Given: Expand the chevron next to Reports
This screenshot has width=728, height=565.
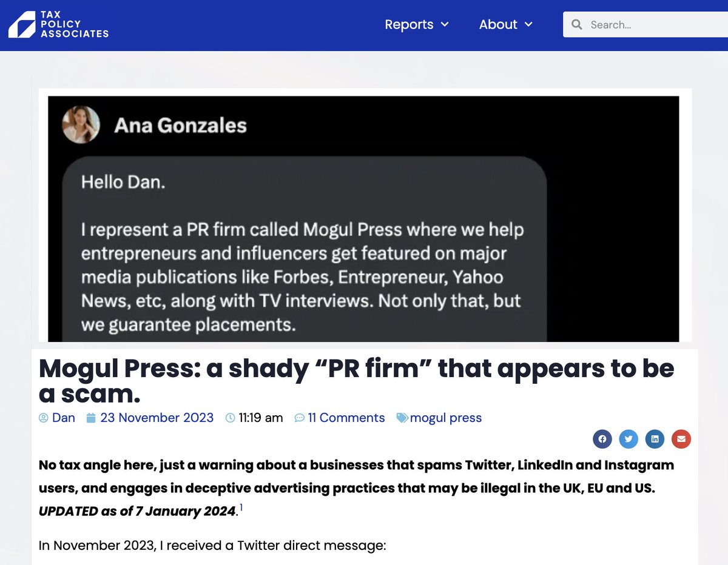Looking at the screenshot, I should coord(446,25).
